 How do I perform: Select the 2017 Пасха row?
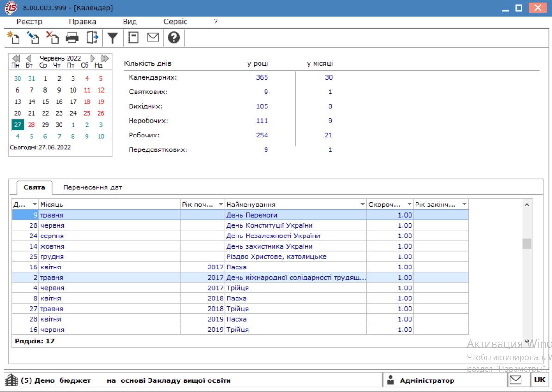[241, 267]
